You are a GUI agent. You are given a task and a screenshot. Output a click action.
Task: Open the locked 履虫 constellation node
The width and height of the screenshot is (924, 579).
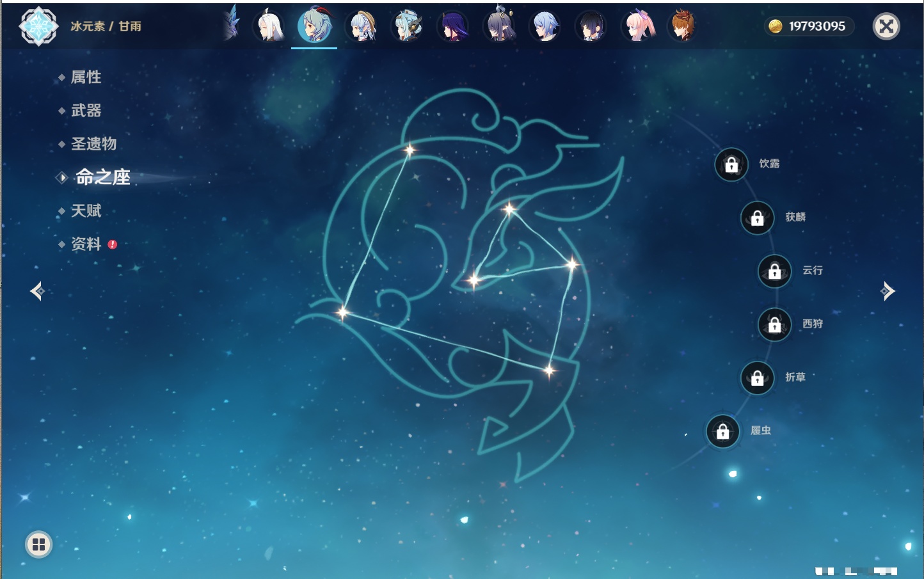click(x=722, y=431)
